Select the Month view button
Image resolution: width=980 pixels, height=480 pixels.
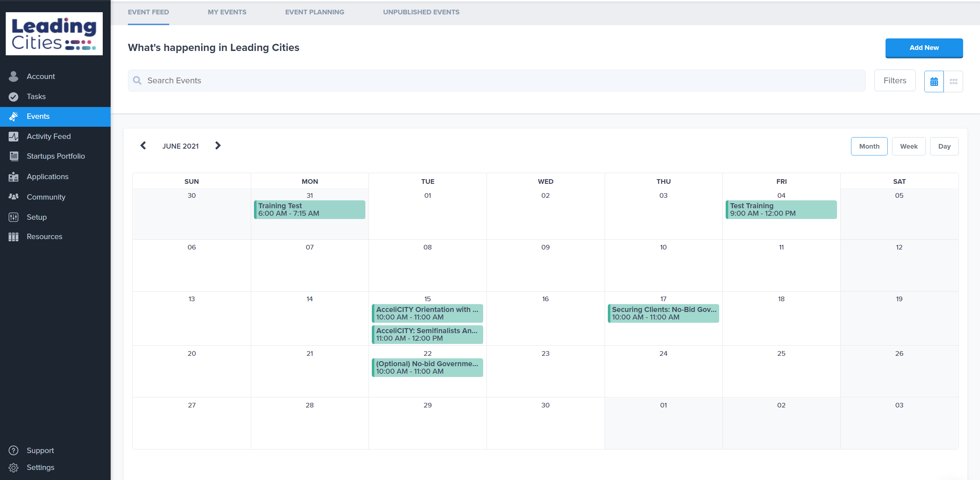click(869, 146)
